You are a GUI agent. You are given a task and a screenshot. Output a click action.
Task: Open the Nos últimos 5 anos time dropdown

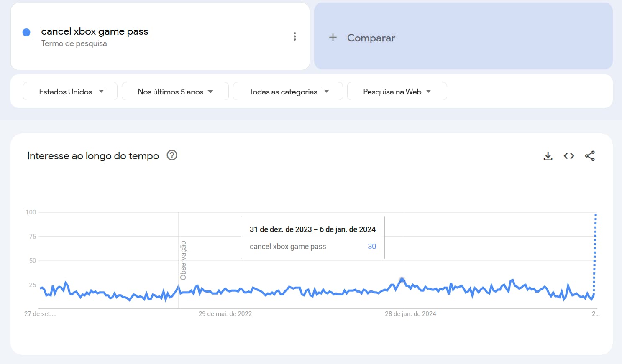(x=175, y=91)
